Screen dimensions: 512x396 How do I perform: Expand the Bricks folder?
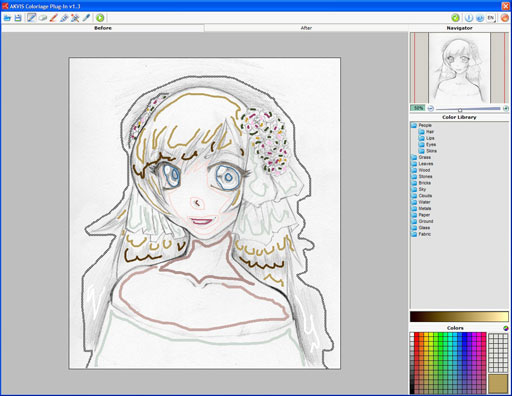point(421,183)
